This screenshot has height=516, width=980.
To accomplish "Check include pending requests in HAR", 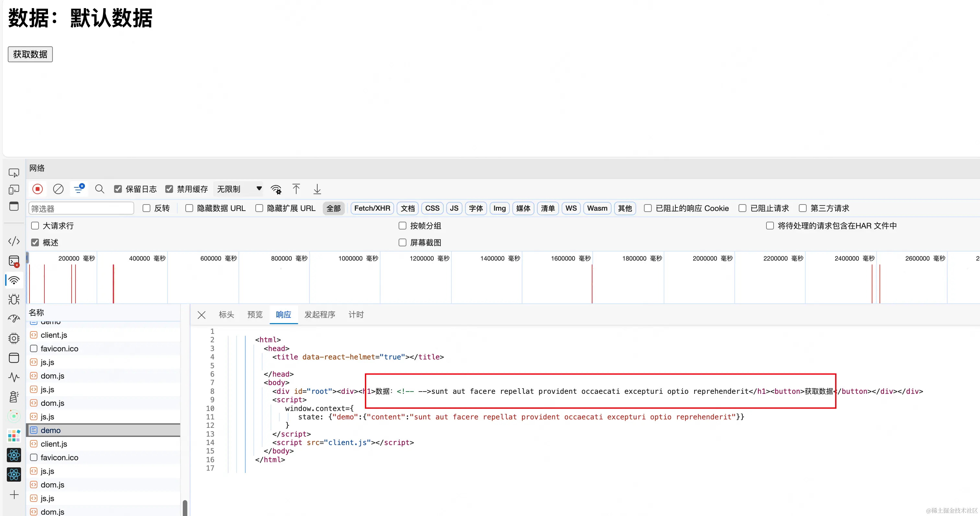I will coord(770,226).
